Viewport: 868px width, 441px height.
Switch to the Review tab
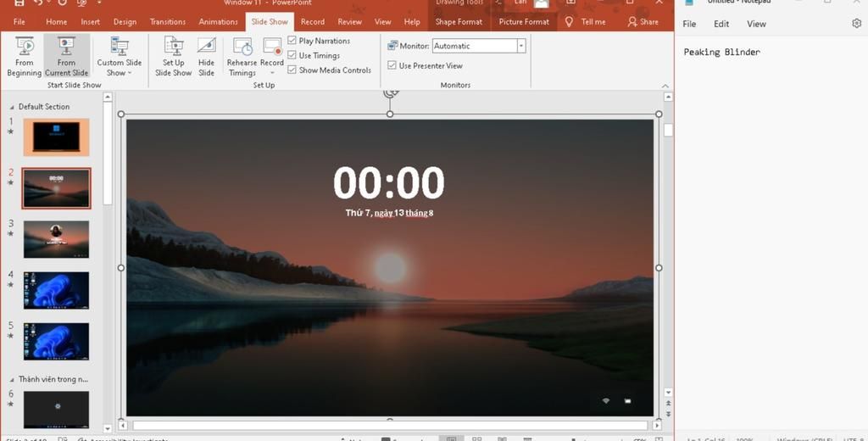click(x=350, y=21)
